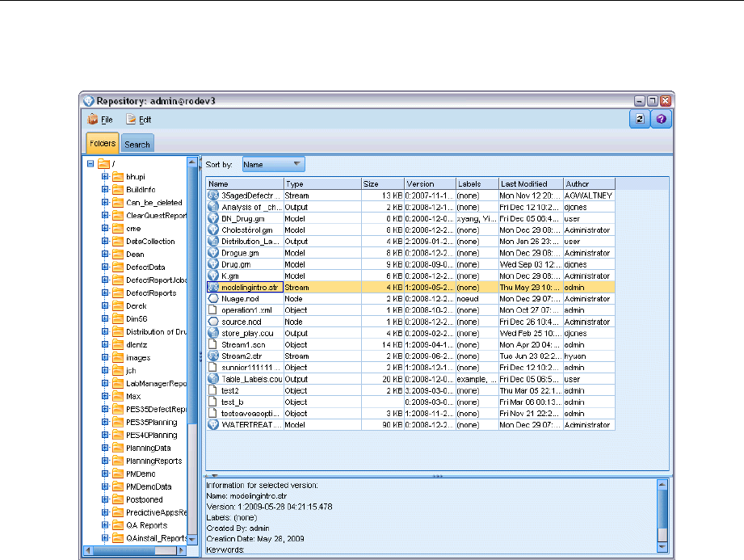The width and height of the screenshot is (744, 560).
Task: Click the stream icon beside modelingintro.str
Action: click(x=214, y=286)
